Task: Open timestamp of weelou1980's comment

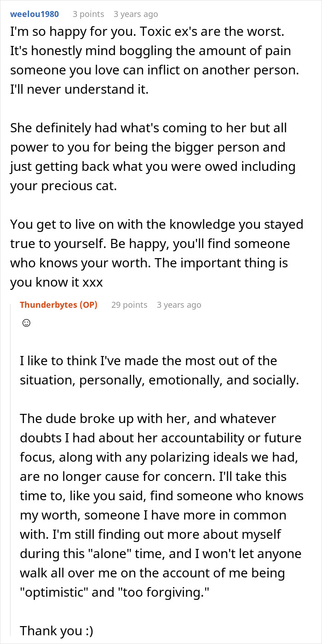Action: (136, 14)
